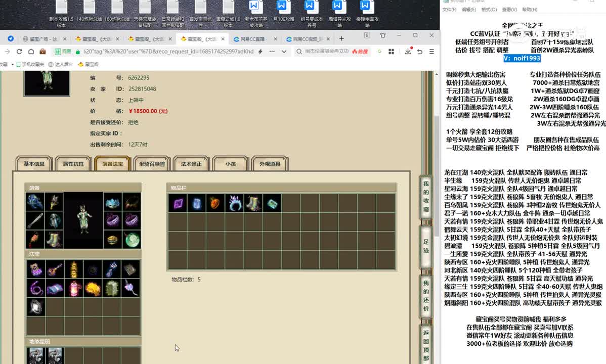This screenshot has width=606, height=364.
Task: Open the Notepad 编辑(E) menu
Action: 468,10
